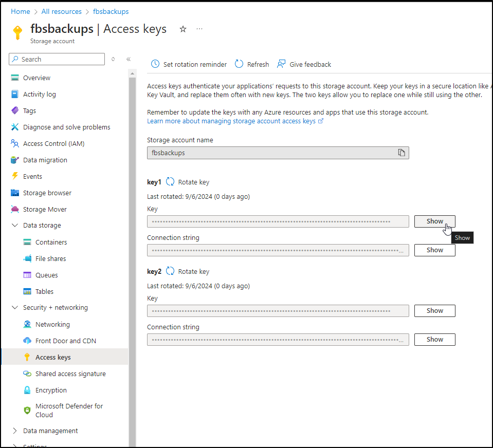Show the key2 Key value
The image size is (493, 448).
[x=434, y=311]
